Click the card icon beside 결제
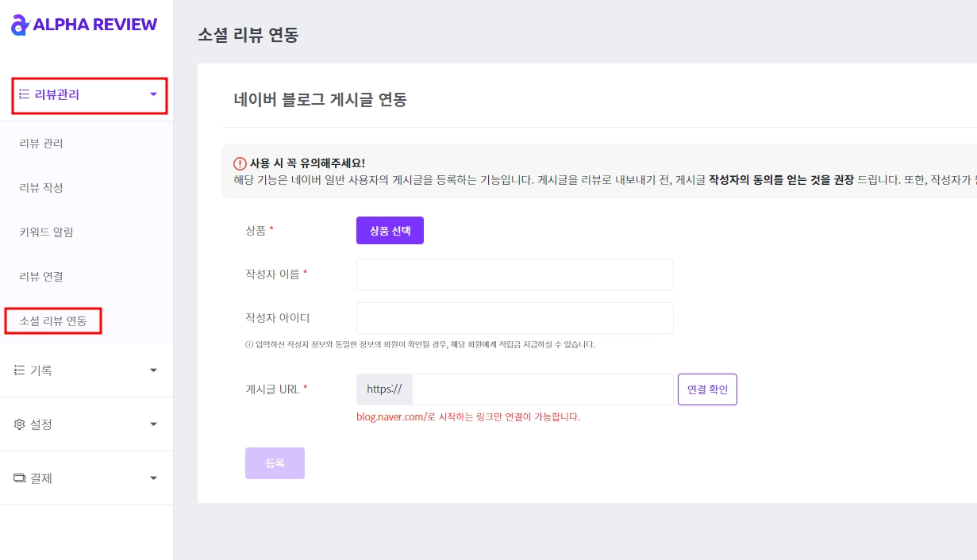Image resolution: width=977 pixels, height=560 pixels. tap(20, 478)
